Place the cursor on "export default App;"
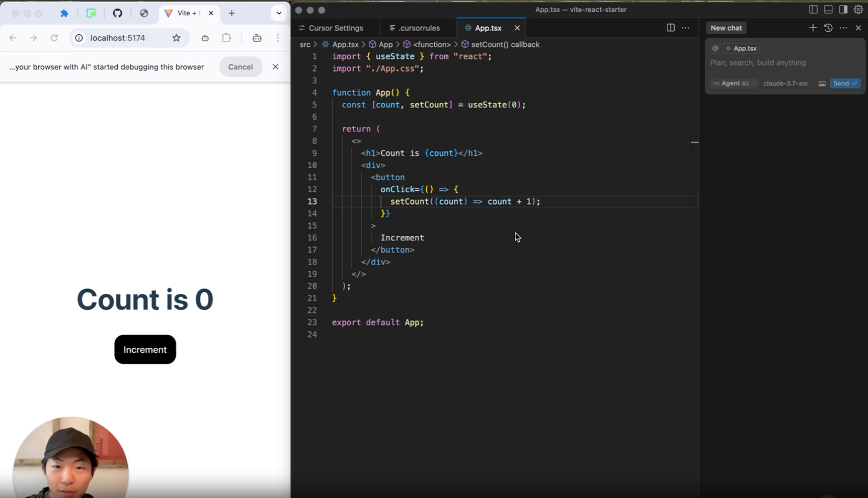 pos(378,323)
